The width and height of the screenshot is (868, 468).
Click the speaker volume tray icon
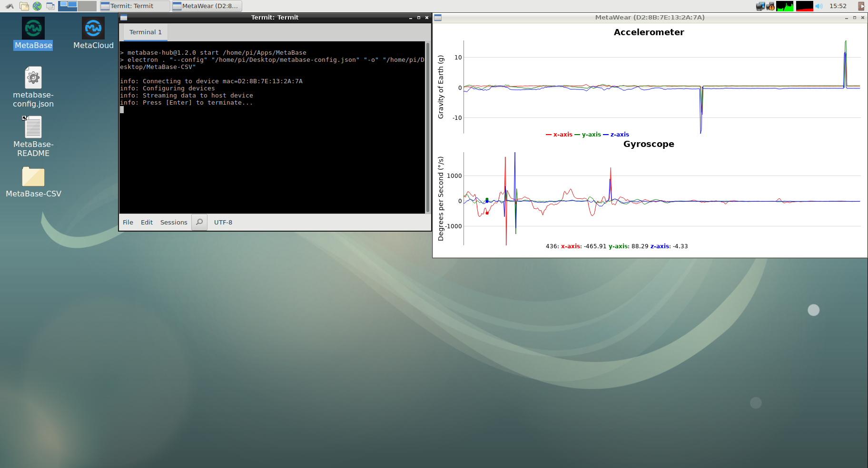[x=819, y=6]
